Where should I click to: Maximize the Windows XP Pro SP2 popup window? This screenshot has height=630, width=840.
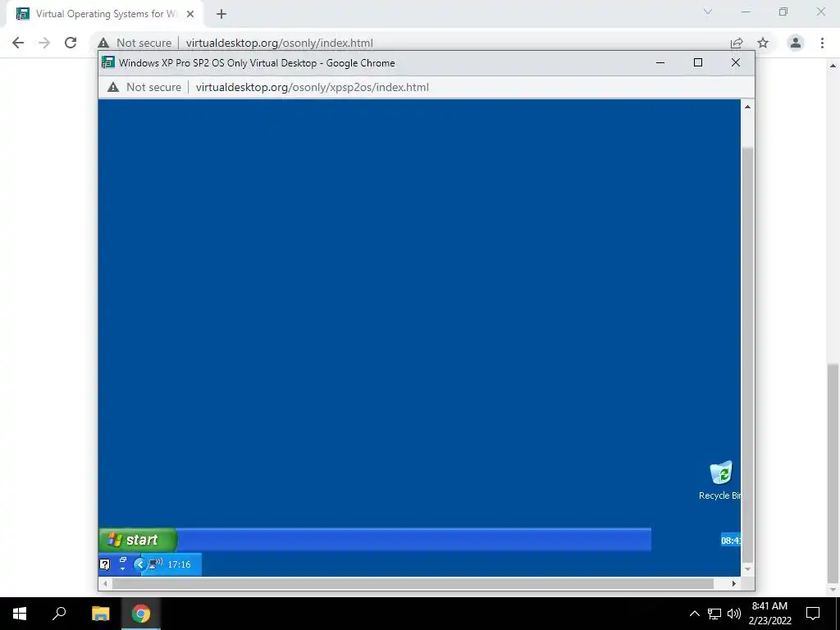coord(698,62)
